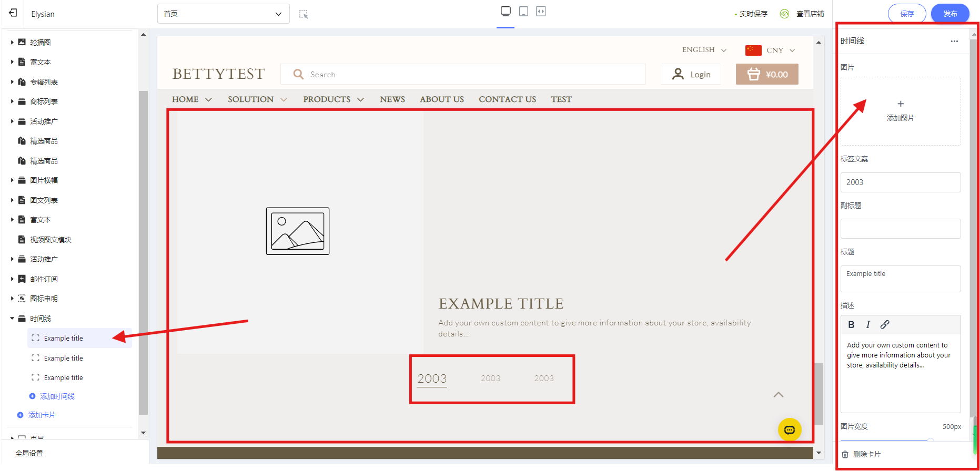Screen dimensions: 980x471
Task: Insert a link in description editor
Action: pos(885,325)
